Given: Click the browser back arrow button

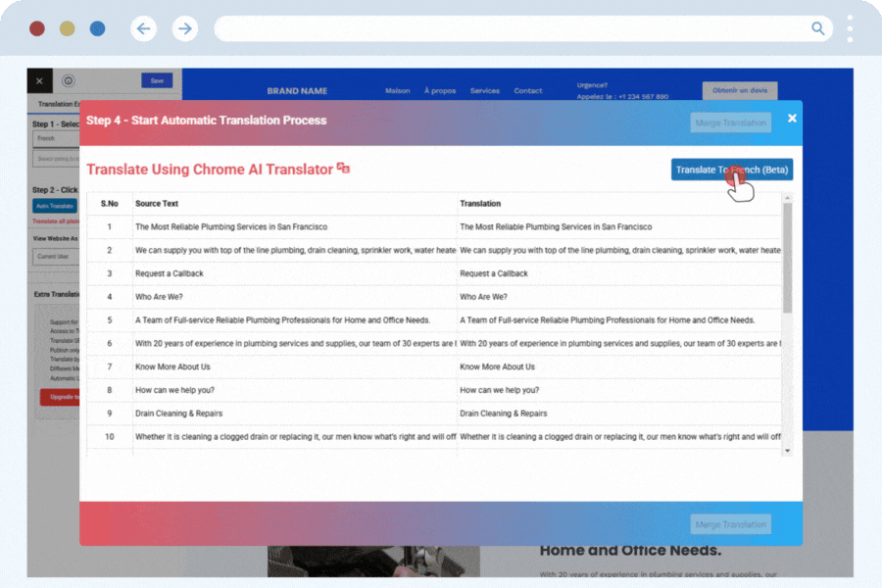Looking at the screenshot, I should pyautogui.click(x=144, y=28).
